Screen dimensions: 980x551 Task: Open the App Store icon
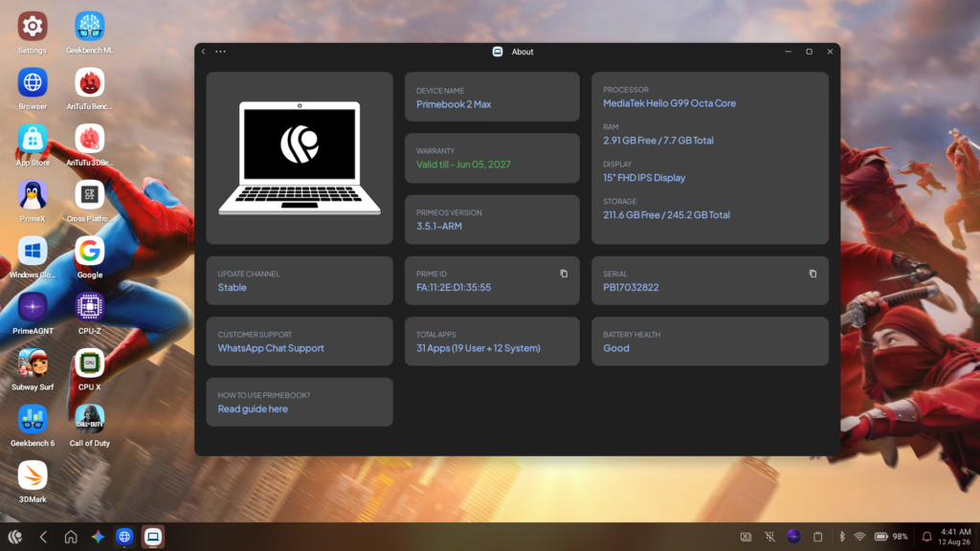33,139
